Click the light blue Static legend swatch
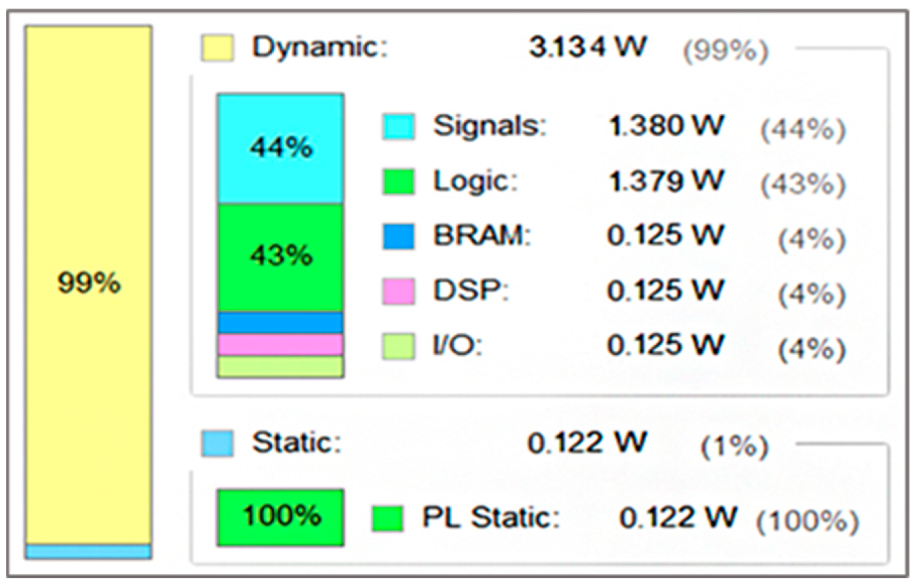 [x=217, y=444]
